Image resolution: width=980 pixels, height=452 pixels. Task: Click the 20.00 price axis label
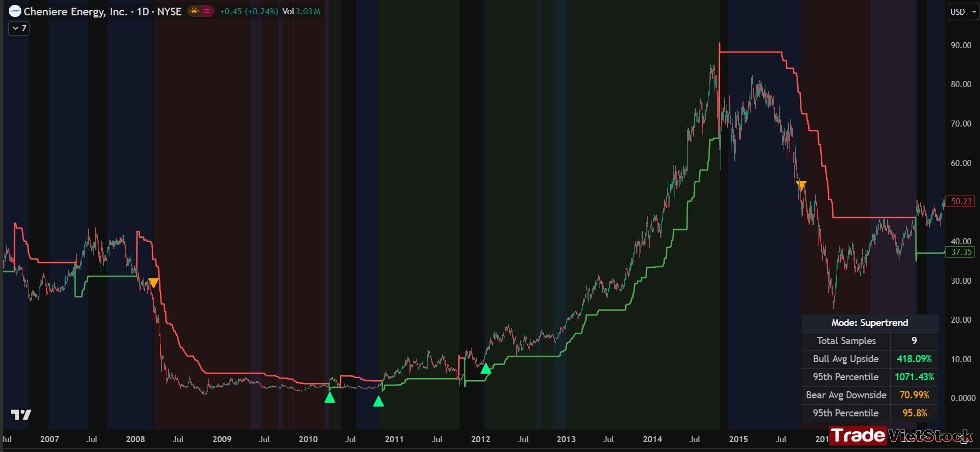961,320
